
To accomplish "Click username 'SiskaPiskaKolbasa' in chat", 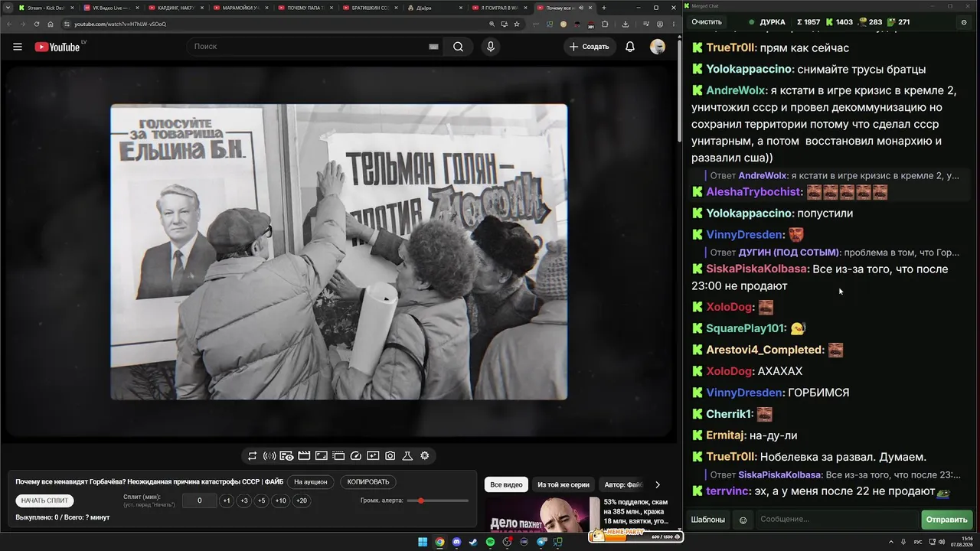I will 757,269.
